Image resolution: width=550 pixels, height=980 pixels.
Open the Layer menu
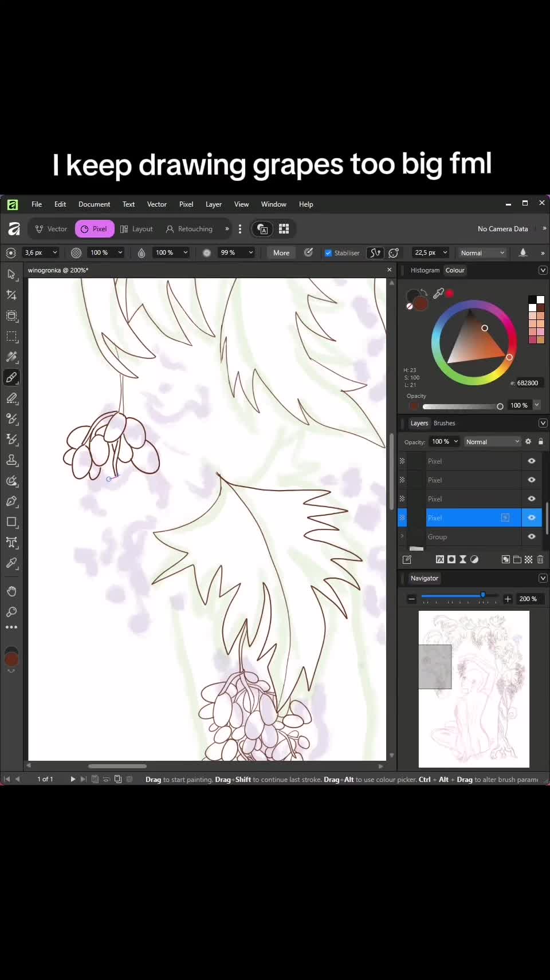[214, 204]
